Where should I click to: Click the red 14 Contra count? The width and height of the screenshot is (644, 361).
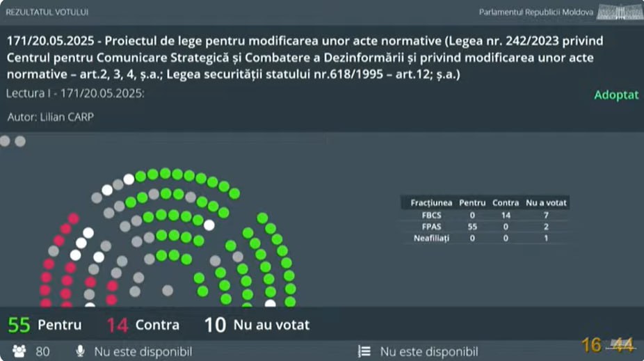pyautogui.click(x=118, y=325)
